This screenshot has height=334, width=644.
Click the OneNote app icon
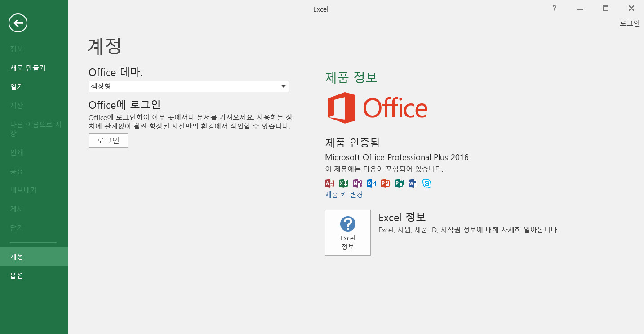click(x=357, y=183)
